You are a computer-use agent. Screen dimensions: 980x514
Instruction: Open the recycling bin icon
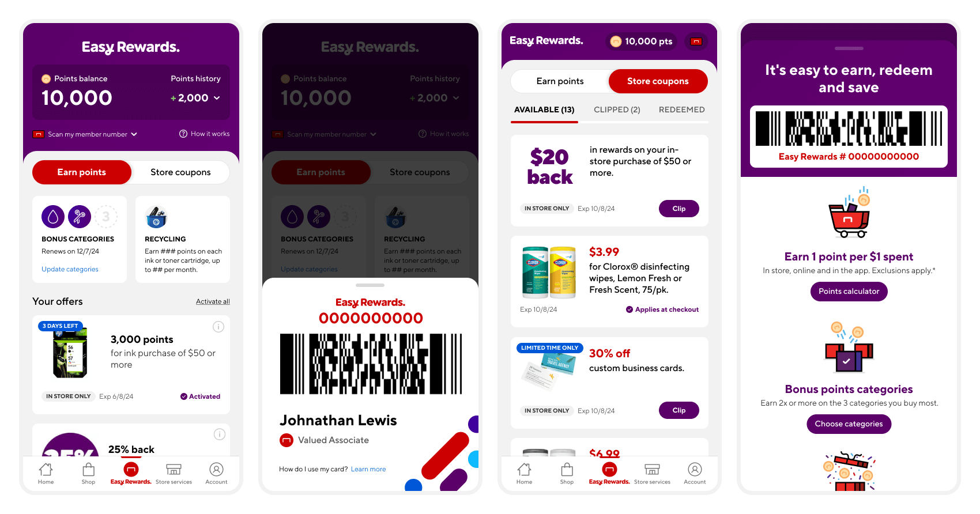click(x=156, y=217)
